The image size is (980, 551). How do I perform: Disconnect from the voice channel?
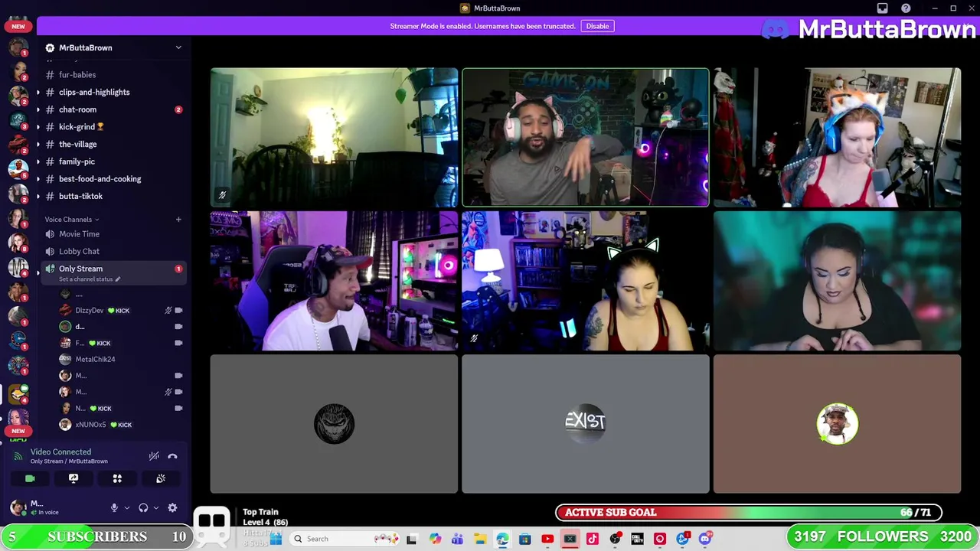click(172, 456)
